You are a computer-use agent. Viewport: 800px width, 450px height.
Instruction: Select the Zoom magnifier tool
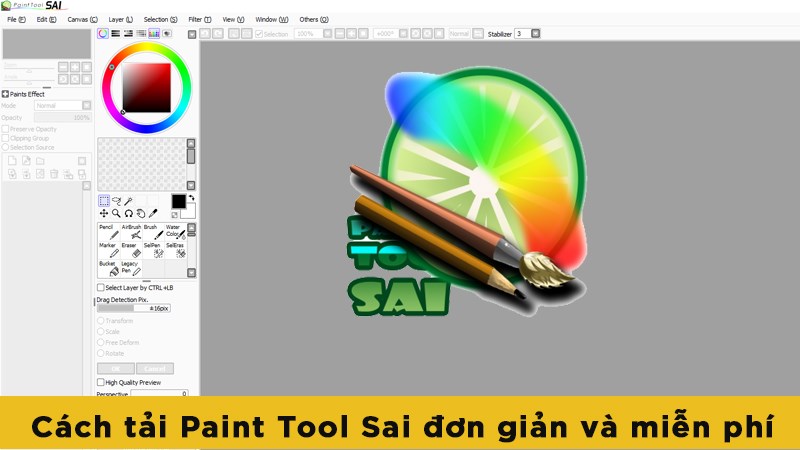pos(116,213)
